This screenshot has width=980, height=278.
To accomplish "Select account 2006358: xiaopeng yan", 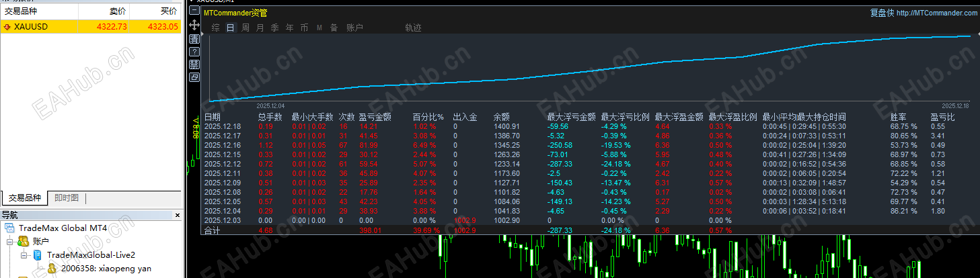I will pos(106,268).
